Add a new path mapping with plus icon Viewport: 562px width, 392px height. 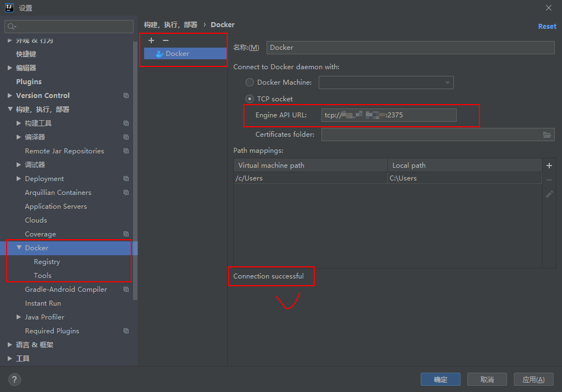coord(549,166)
